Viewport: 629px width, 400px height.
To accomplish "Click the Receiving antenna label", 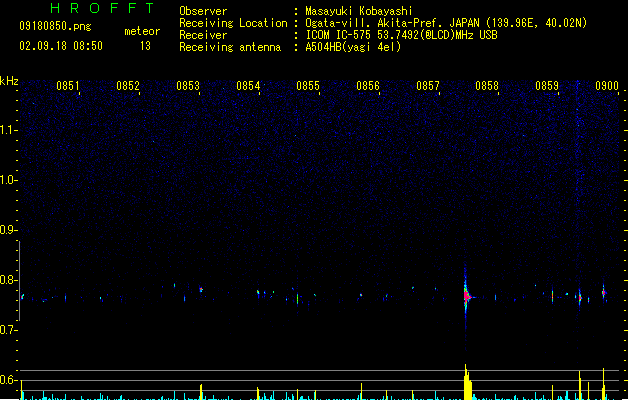I will click(230, 47).
